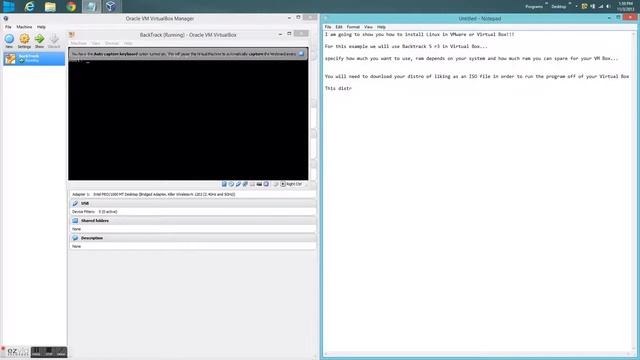Image resolution: width=640 pixels, height=360 pixels.
Task: Click the Notepad taskbar icon
Action: click(x=91, y=6)
